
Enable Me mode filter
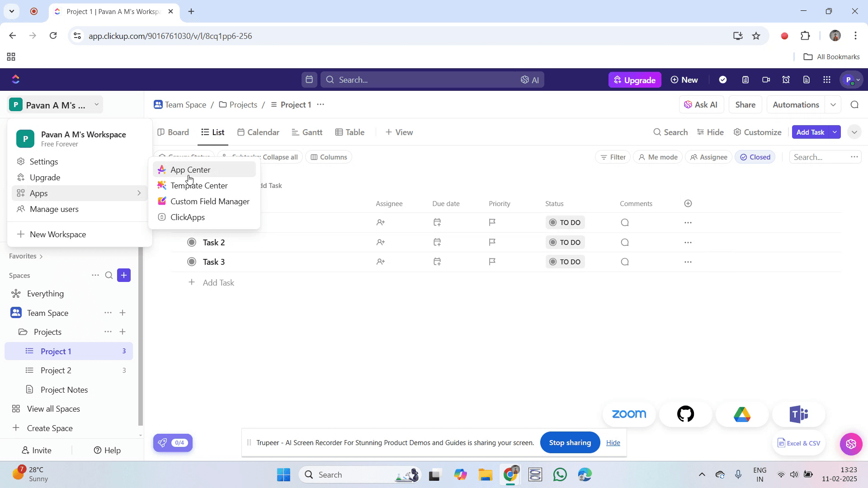click(658, 157)
